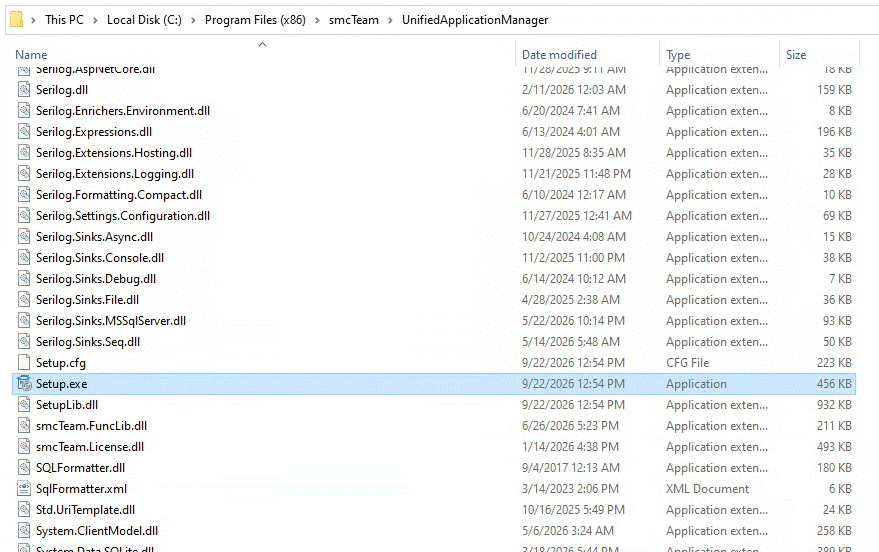Go to This PC in breadcrumb
879x552 pixels.
[64, 20]
